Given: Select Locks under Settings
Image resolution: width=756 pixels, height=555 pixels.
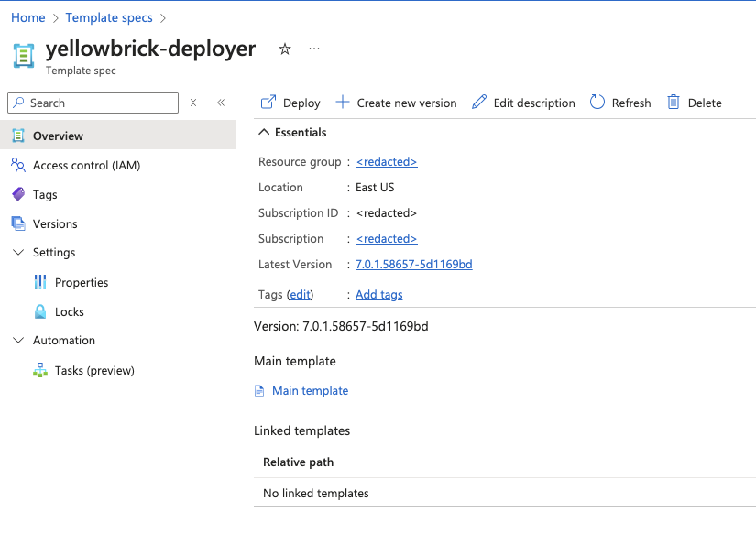Looking at the screenshot, I should click(70, 312).
